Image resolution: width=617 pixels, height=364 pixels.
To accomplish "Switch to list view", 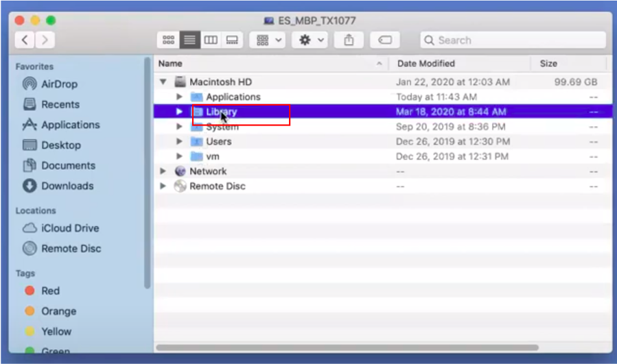I will click(189, 40).
